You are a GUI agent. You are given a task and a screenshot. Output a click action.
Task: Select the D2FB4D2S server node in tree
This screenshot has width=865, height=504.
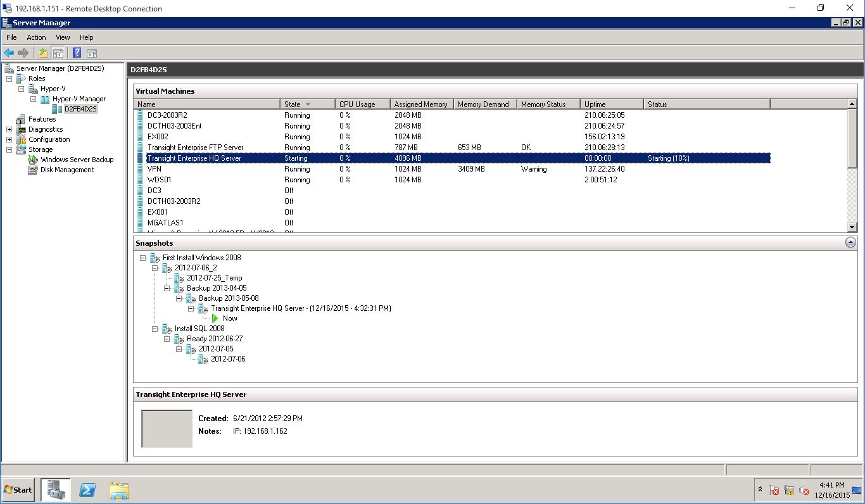pos(80,109)
